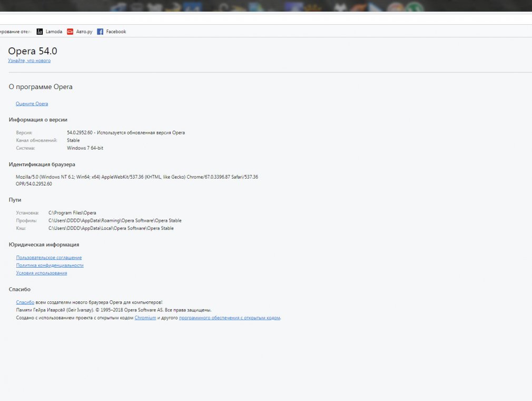Click the 'Юридическая информация' section heading
Screen dimensions: 532x401
pos(44,244)
